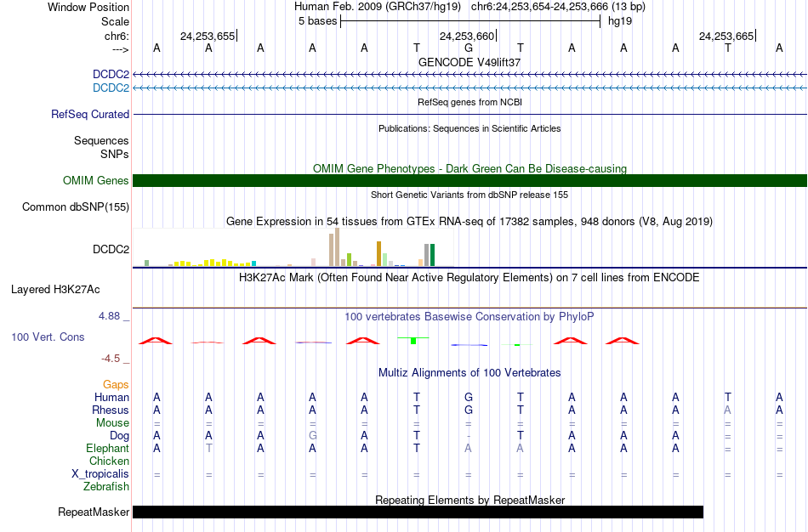Click the chr6: ruler label
This screenshot has height=532, width=808.
(x=117, y=36)
